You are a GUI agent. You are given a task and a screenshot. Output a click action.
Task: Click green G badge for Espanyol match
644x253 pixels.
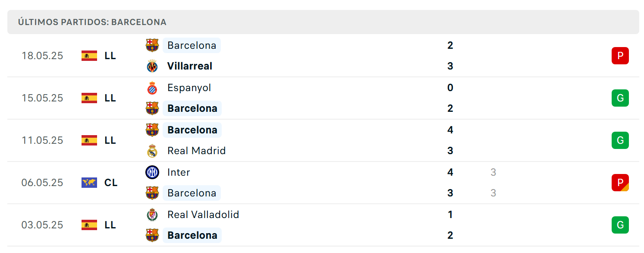(x=620, y=98)
